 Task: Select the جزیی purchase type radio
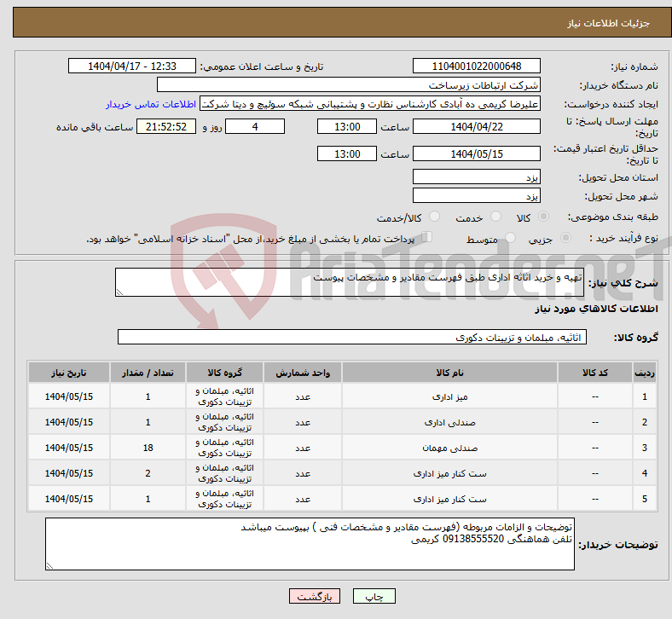pos(565,238)
